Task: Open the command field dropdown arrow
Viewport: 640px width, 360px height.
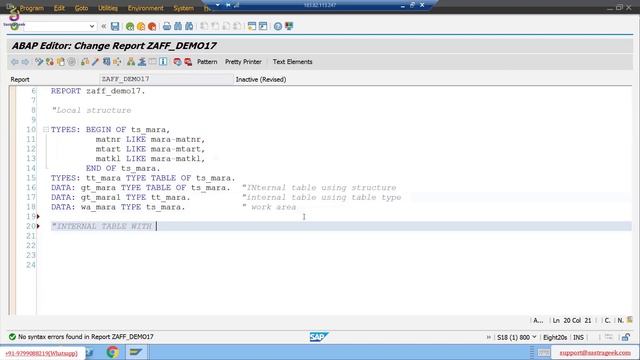Action: [x=92, y=27]
